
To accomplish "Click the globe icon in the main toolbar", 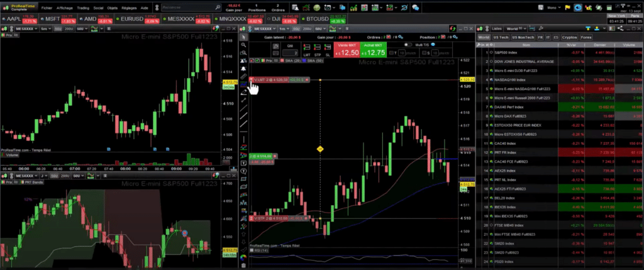I will [x=317, y=8].
